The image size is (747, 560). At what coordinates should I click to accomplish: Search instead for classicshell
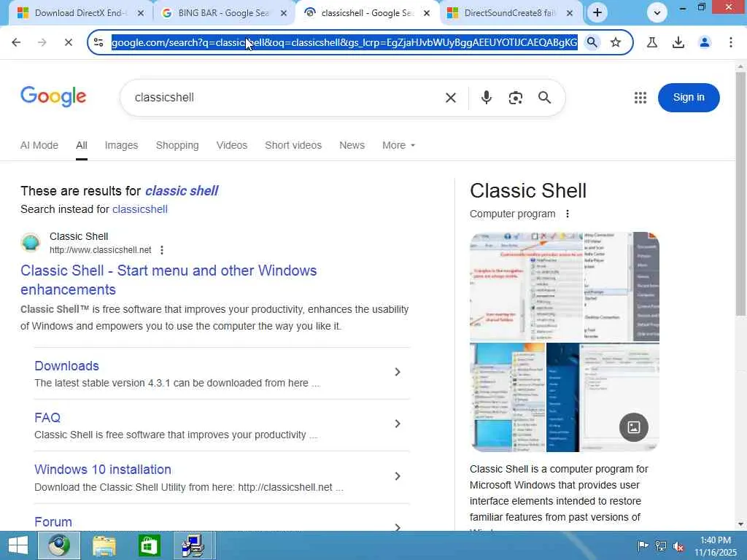click(139, 209)
